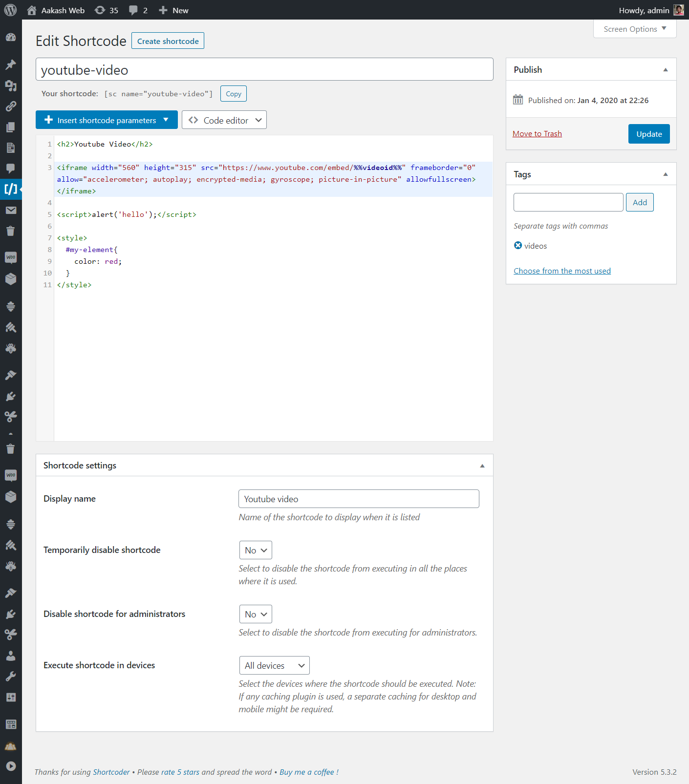Open the Users person sidebar icon

click(11, 656)
